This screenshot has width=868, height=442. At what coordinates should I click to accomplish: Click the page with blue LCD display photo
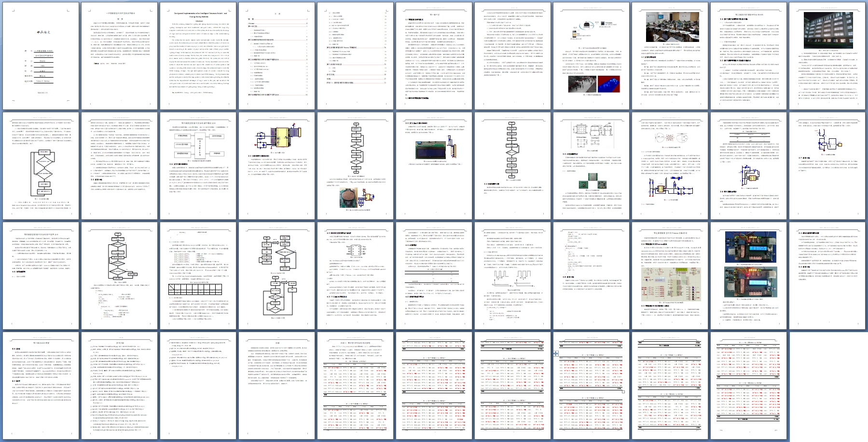434,165
